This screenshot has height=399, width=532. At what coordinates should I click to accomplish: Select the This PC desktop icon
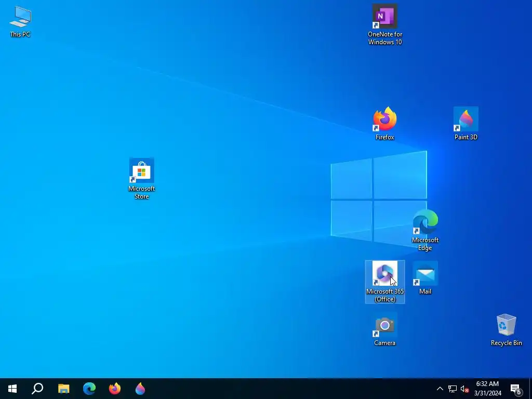[x=20, y=21]
